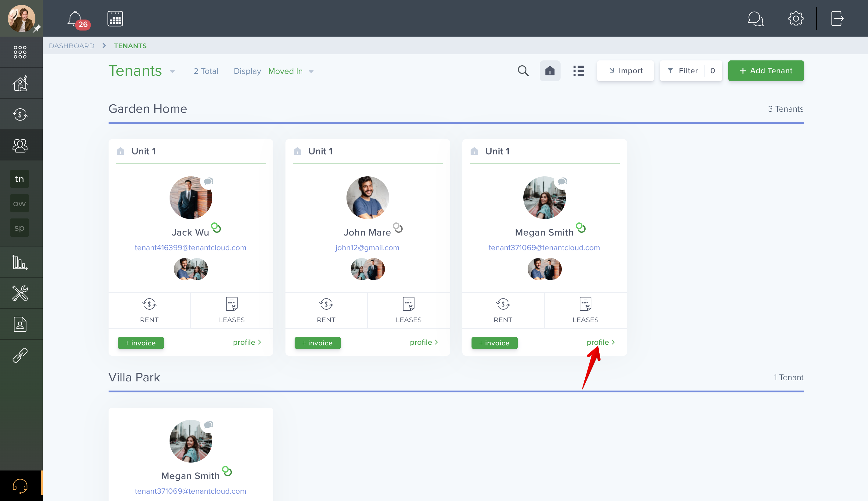
Task: Click roommates avatars under Jack Wu
Action: pyautogui.click(x=191, y=269)
